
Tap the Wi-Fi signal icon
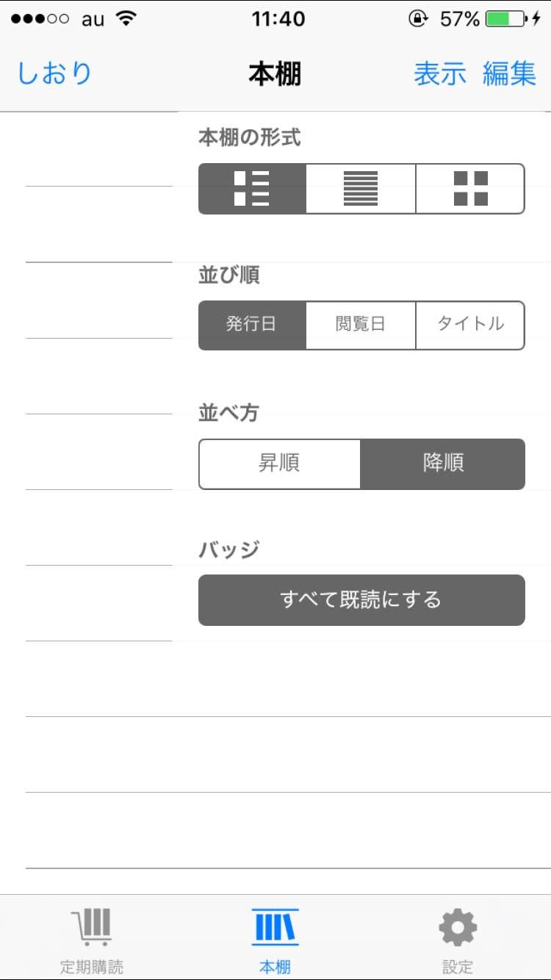tap(126, 19)
